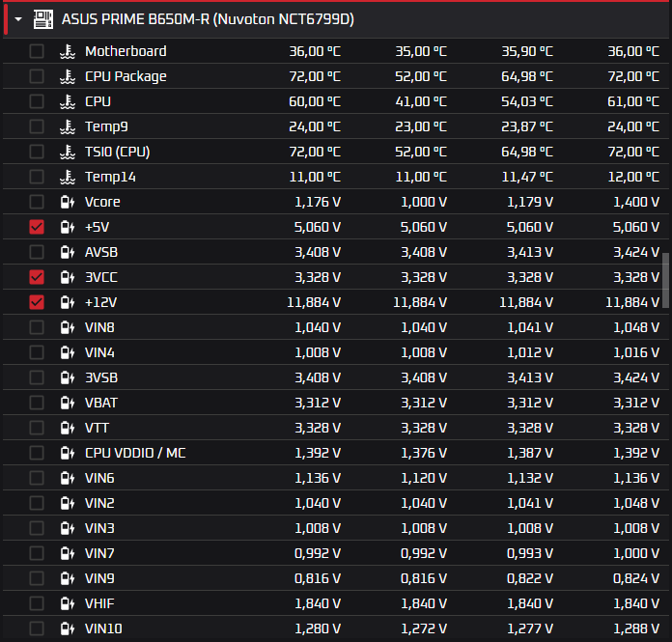Enable the Vcore checkbox
The width and height of the screenshot is (672, 642).
coord(37,202)
